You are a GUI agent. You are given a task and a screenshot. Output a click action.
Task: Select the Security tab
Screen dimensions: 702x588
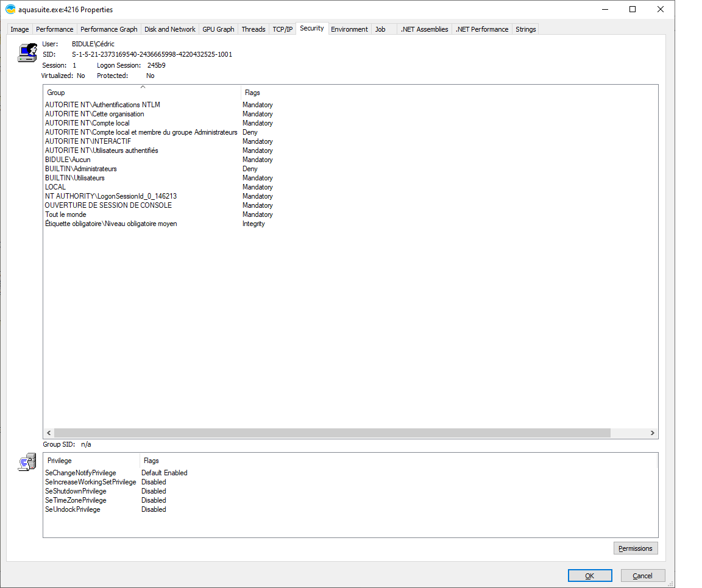click(312, 28)
